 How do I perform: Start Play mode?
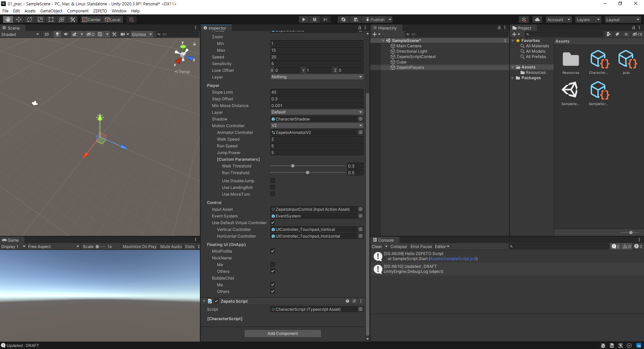tap(304, 19)
